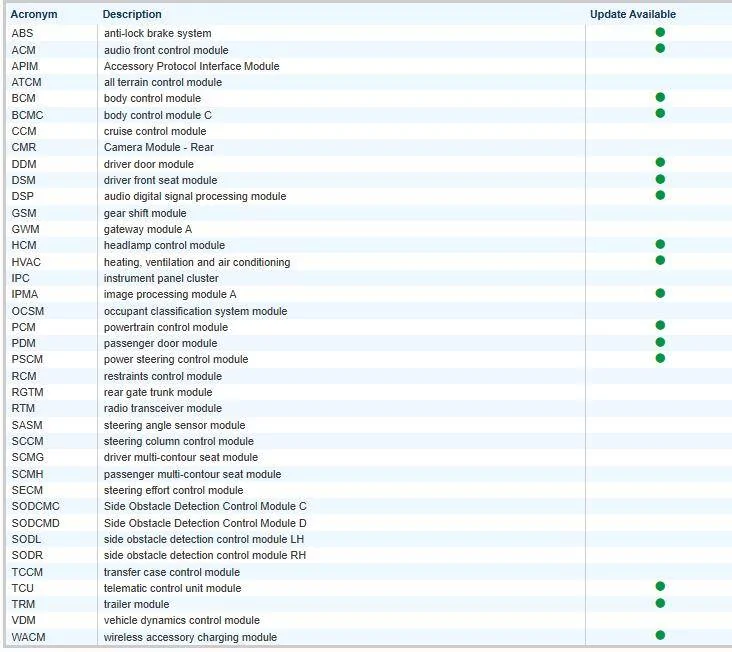Select the APIM acronym row

[25, 66]
